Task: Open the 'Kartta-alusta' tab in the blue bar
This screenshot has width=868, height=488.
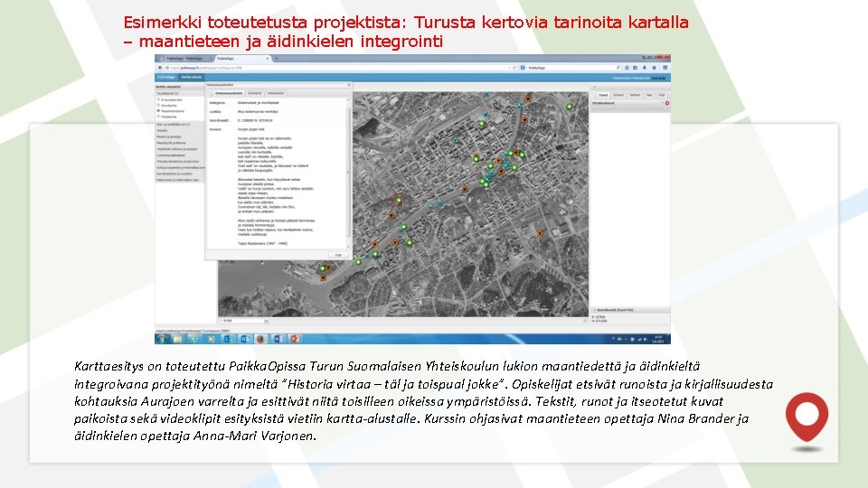Action: coord(191,78)
